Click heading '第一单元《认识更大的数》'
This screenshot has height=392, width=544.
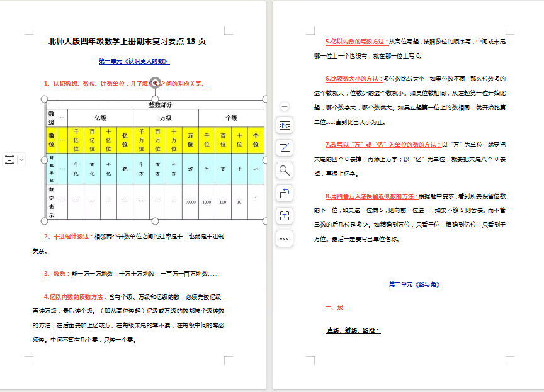[134, 61]
